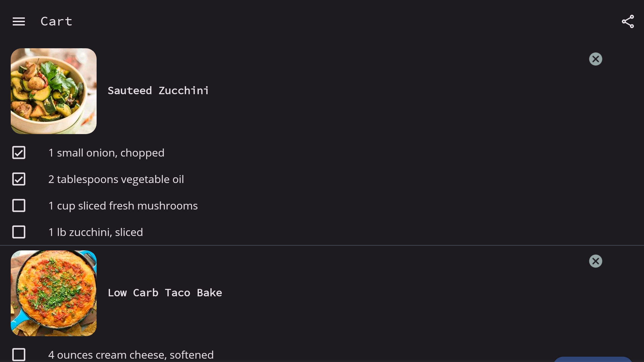Remove Sauteed Zucchini from the cart

(595, 59)
